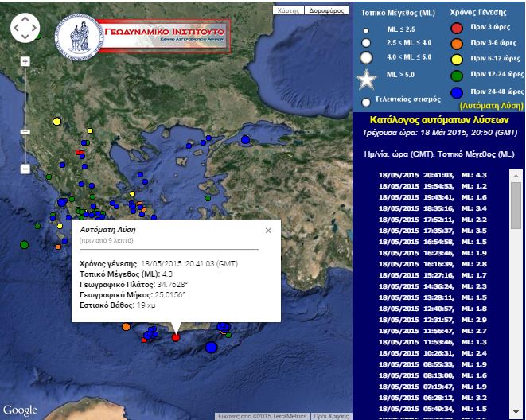Select catalog entry 13:28:11 ML 1.5
This screenshot has height=420, width=526.
[433, 297]
